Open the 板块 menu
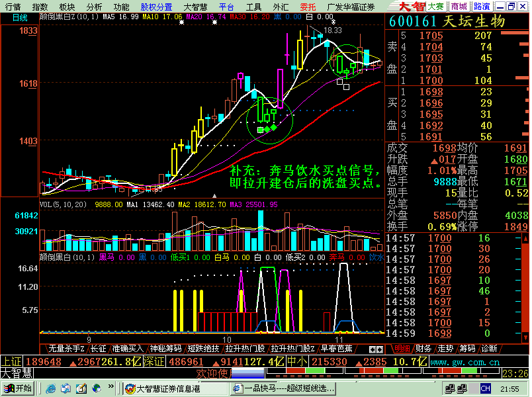Screen dimensions: 532x397 tap(67, 7)
